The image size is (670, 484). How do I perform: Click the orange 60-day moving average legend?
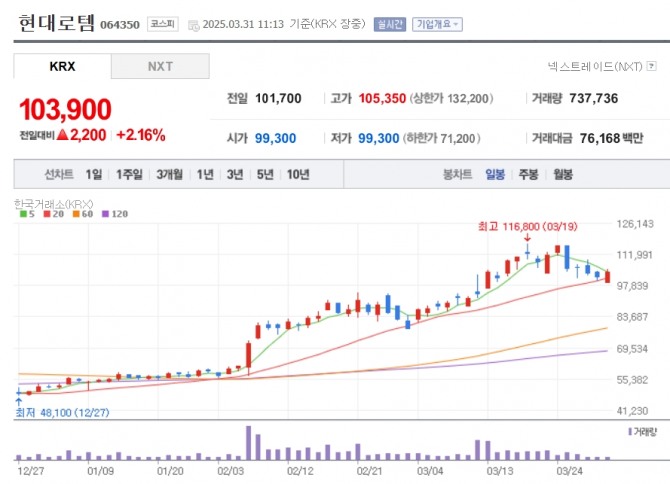click(x=82, y=214)
